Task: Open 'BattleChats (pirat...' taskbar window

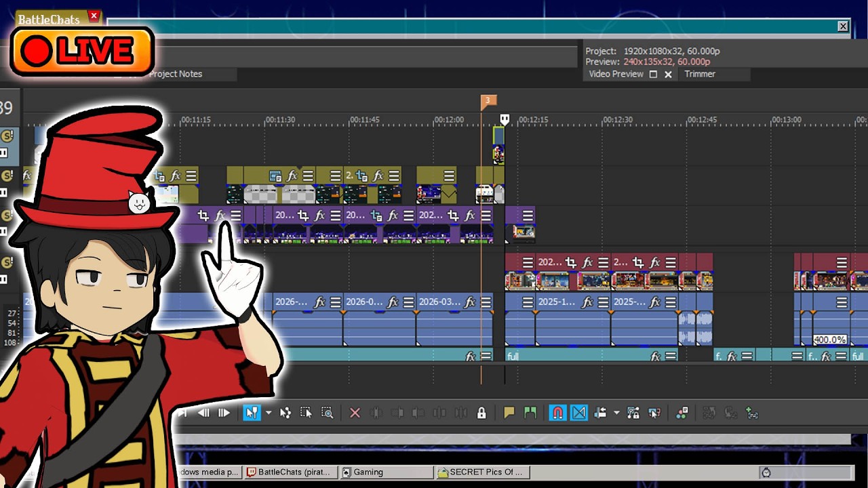Action: pyautogui.click(x=291, y=472)
